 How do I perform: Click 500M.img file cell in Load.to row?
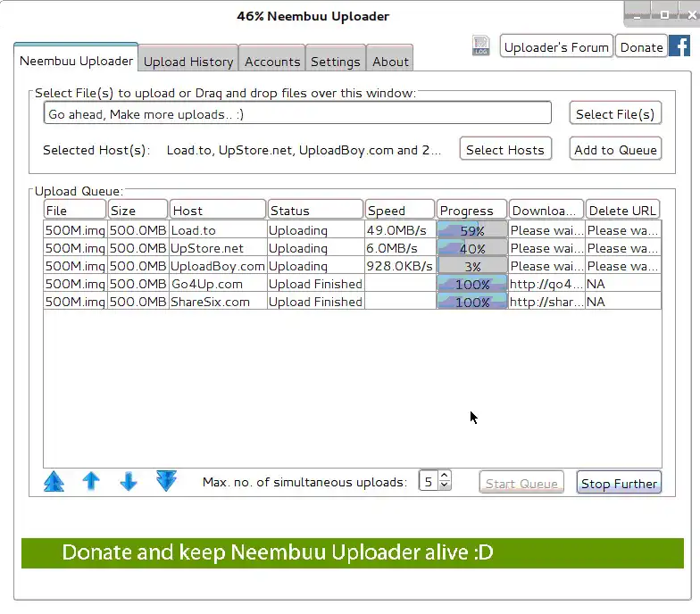(75, 230)
